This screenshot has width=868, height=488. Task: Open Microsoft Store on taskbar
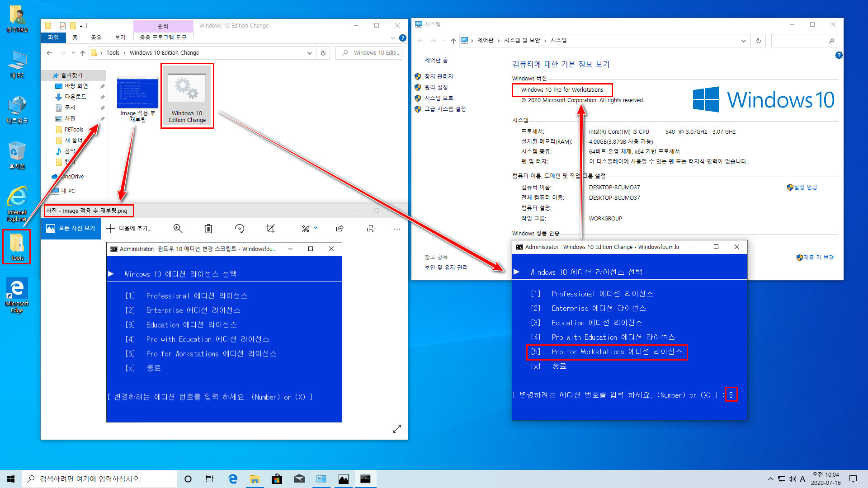[x=277, y=479]
